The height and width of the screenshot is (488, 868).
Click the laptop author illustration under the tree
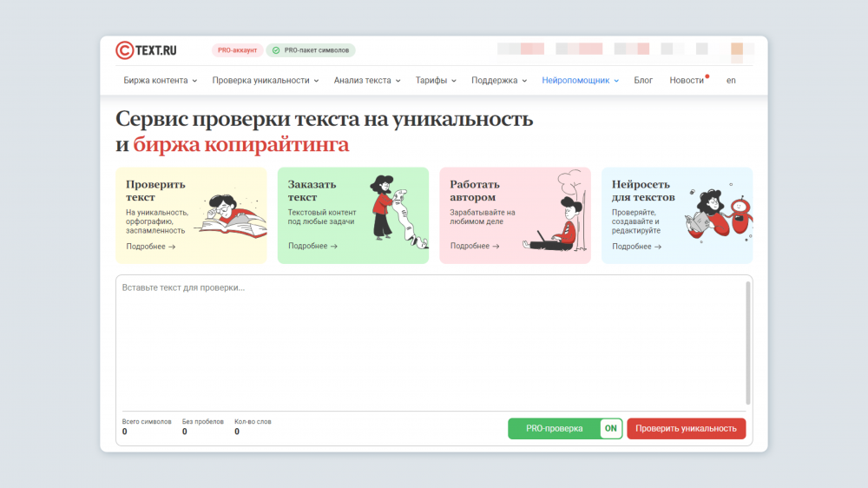(x=556, y=211)
